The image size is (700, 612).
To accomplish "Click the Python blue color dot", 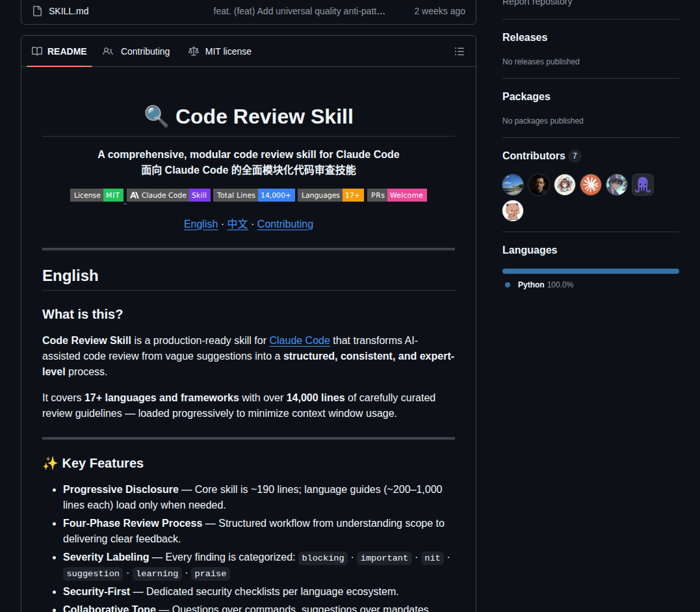I will pos(507,285).
